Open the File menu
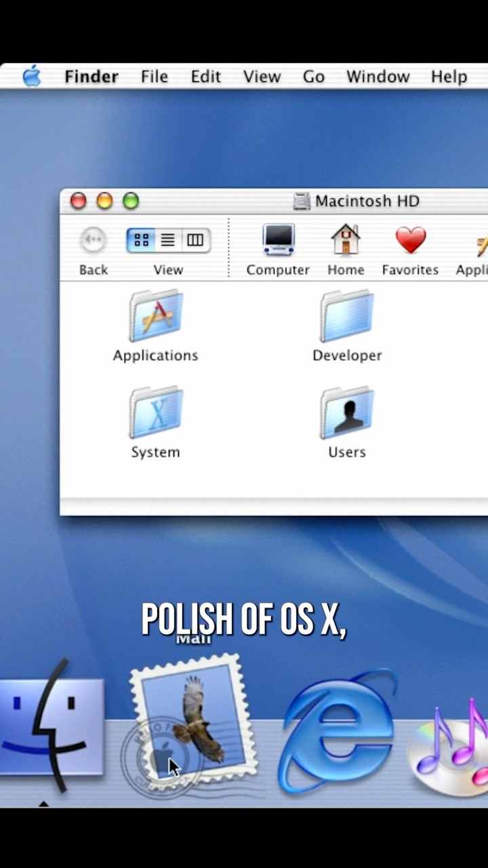 (155, 77)
